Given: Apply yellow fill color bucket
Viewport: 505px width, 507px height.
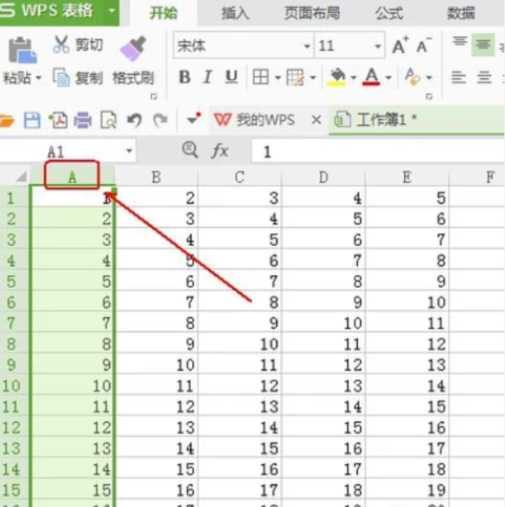Looking at the screenshot, I should [x=337, y=77].
